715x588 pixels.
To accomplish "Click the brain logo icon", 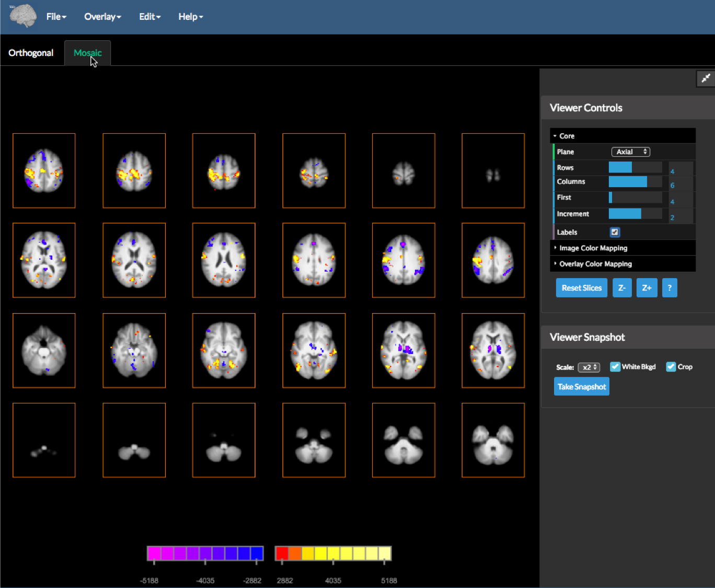I will pos(23,16).
